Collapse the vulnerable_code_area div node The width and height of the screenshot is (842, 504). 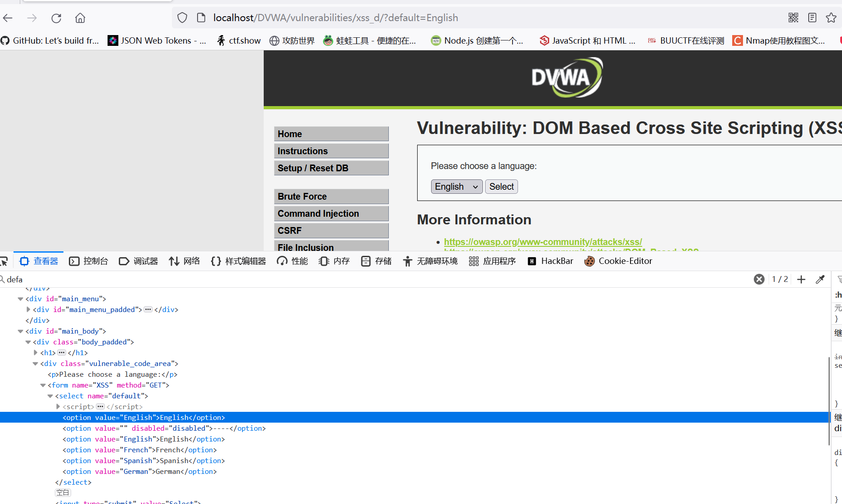(35, 364)
